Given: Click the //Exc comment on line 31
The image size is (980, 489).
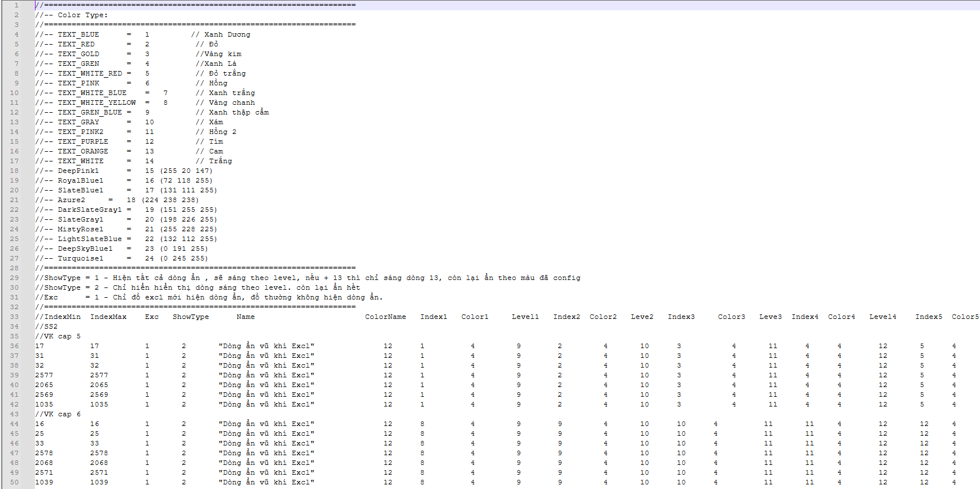Looking at the screenshot, I should (46, 297).
